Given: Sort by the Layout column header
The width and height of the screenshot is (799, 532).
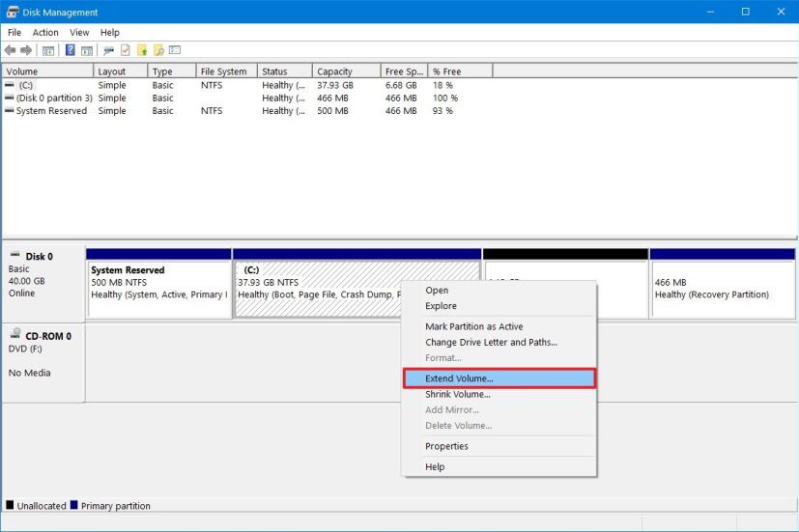Looking at the screenshot, I should tap(120, 71).
